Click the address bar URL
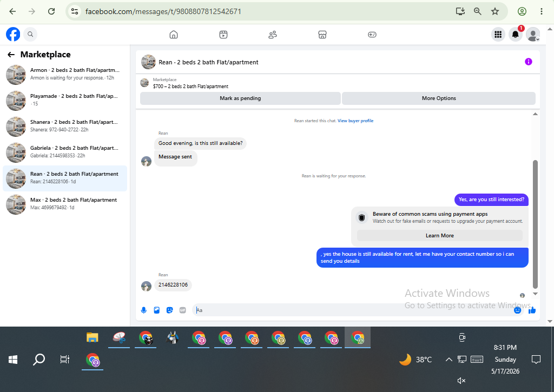 tap(163, 11)
